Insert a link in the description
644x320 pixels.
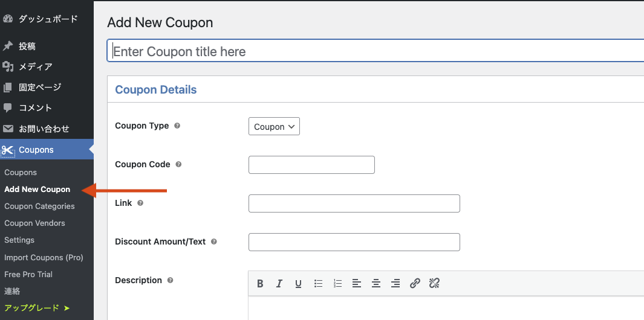pos(415,284)
